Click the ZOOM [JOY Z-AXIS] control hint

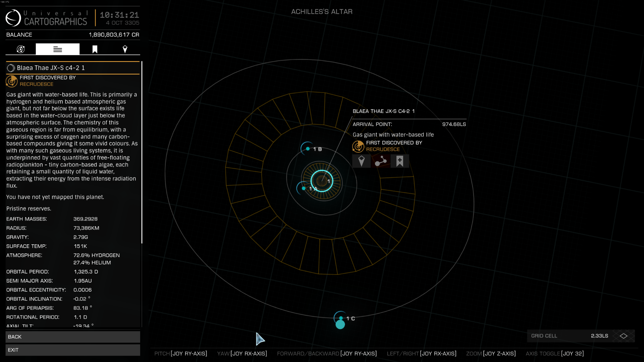pos(491,353)
